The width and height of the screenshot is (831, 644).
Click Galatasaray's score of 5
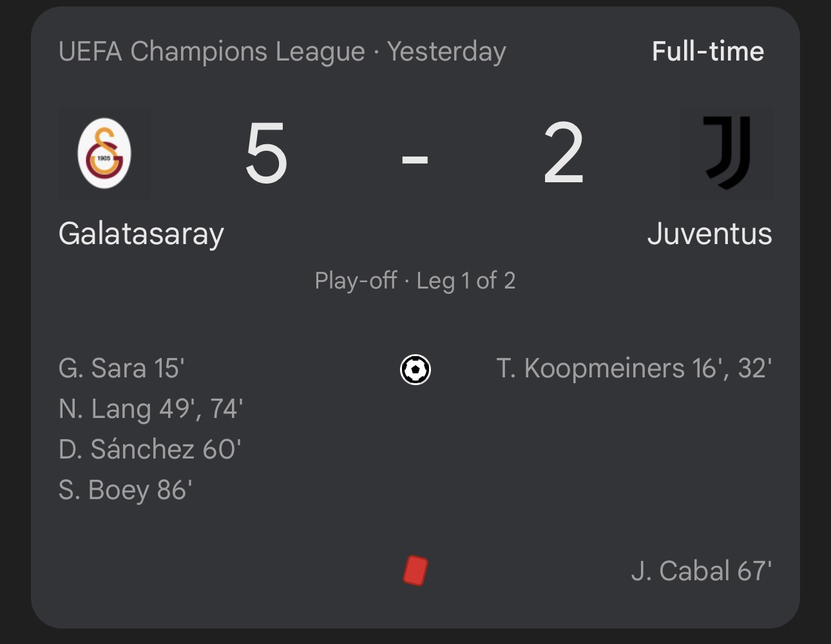266,155
